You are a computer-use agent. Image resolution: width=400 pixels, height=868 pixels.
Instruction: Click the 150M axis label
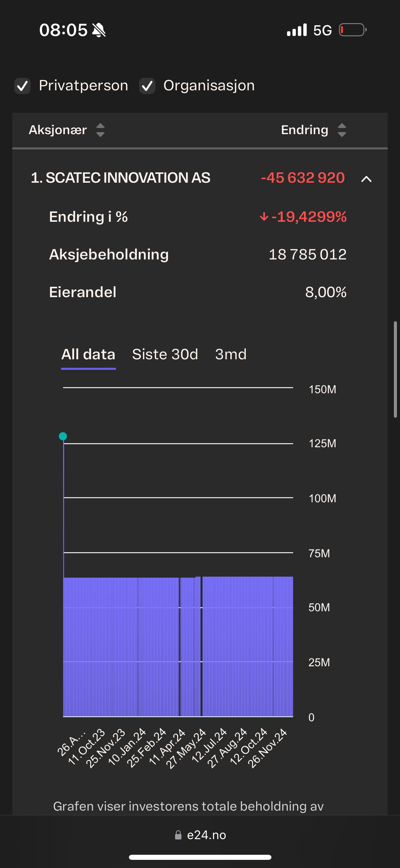tap(322, 390)
